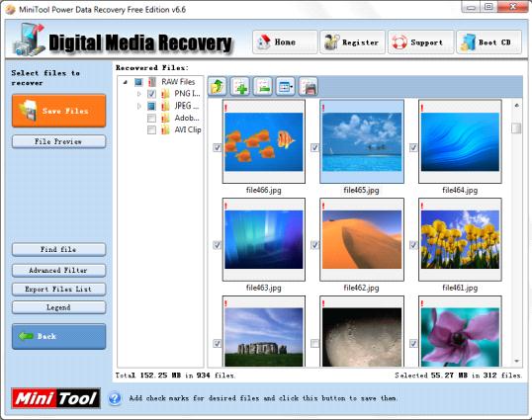532x420 pixels.
Task: Click the Boot CD icon
Action: (x=468, y=42)
